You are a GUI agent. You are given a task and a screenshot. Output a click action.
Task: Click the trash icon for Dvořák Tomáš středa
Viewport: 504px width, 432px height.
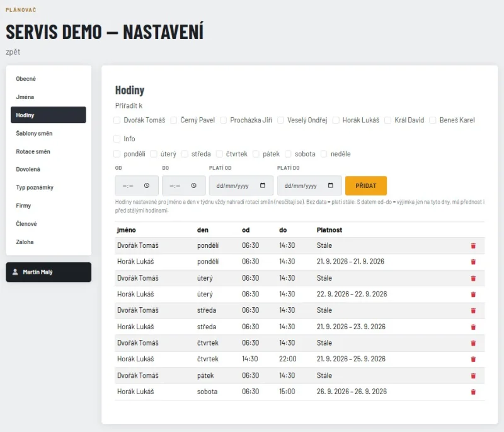coord(473,310)
